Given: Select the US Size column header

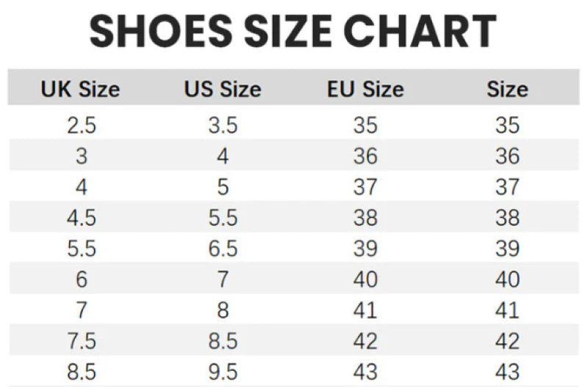Looking at the screenshot, I should [x=223, y=90].
